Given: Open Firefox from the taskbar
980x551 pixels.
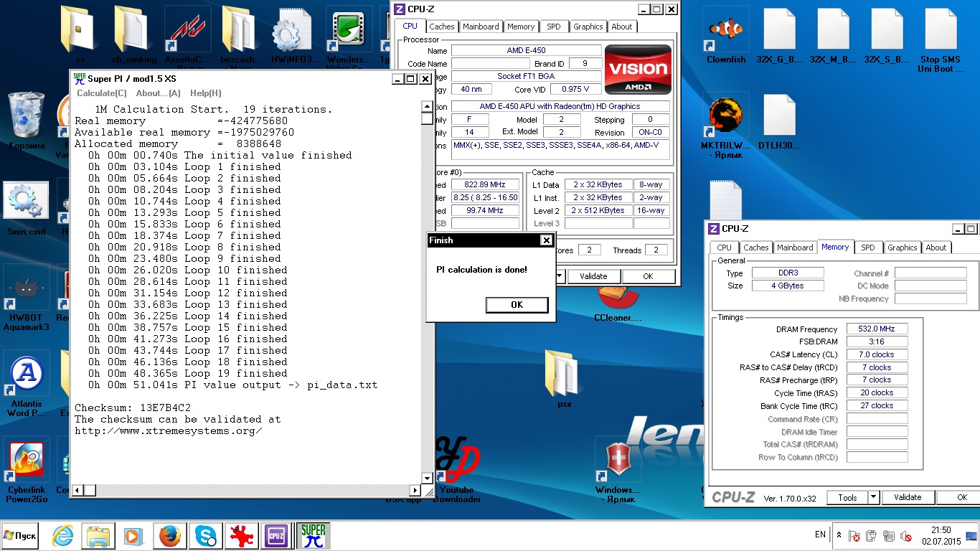Looking at the screenshot, I should point(170,536).
